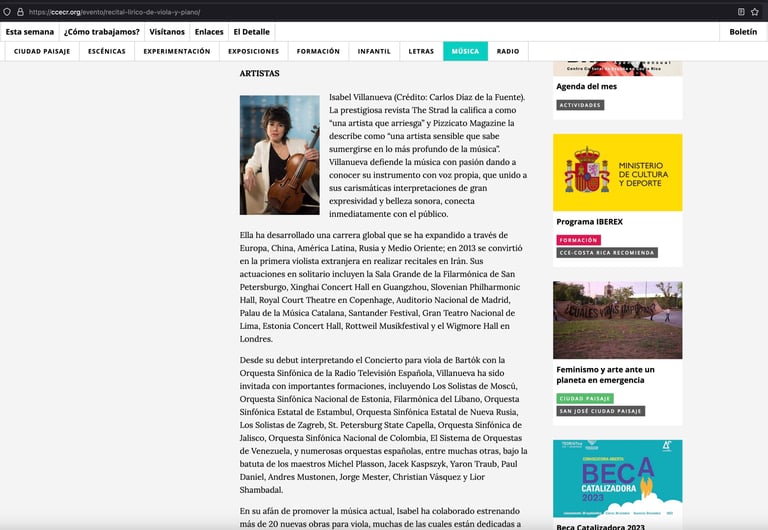Click the agenda banner image above Agenda del mes

tap(618, 69)
